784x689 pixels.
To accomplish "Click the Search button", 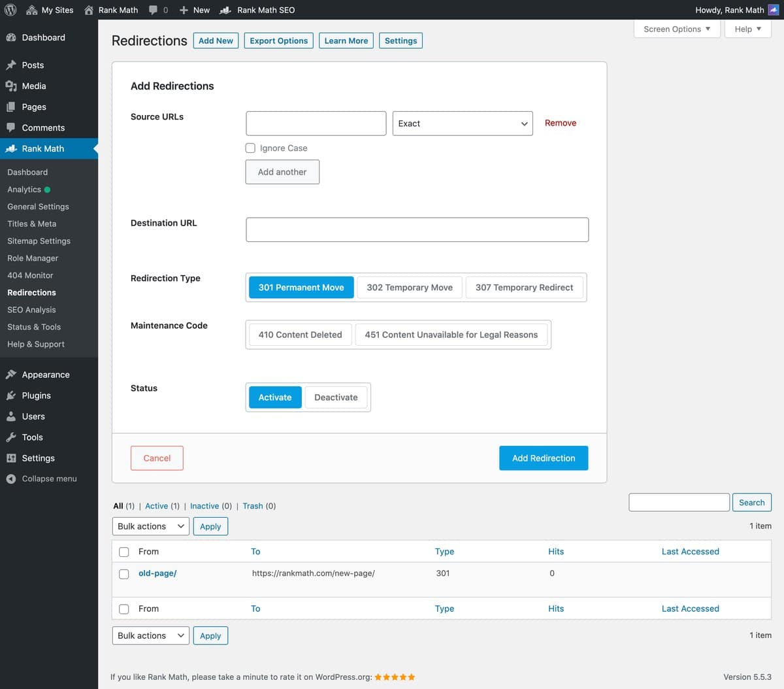I will pyautogui.click(x=751, y=503).
